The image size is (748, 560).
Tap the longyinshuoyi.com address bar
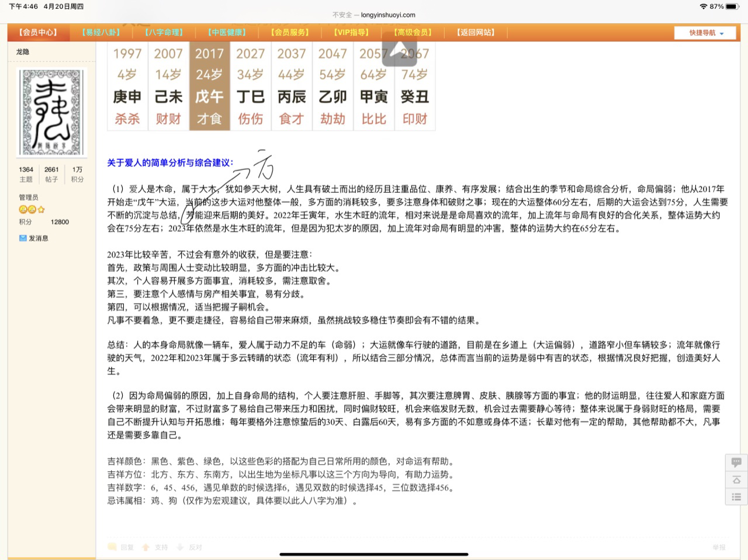(374, 15)
